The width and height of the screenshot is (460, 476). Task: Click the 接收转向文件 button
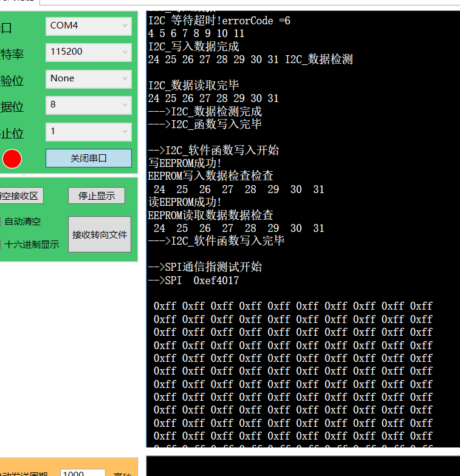[100, 234]
